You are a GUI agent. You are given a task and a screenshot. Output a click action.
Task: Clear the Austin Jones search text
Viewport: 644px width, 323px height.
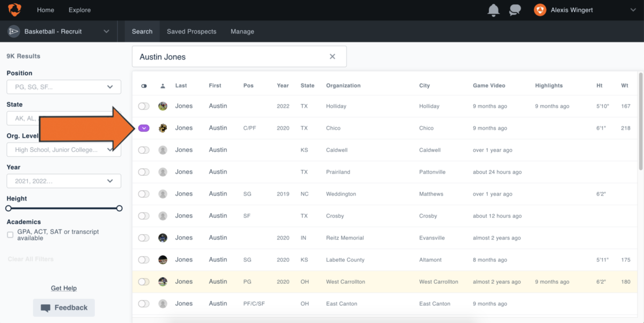pyautogui.click(x=332, y=56)
